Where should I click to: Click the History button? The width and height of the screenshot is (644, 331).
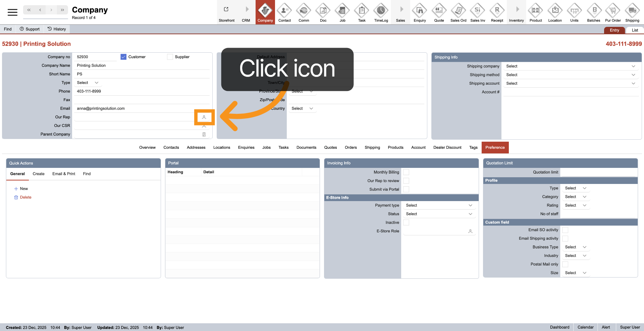57,29
